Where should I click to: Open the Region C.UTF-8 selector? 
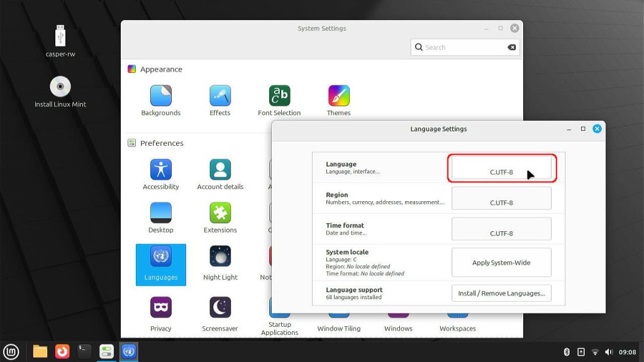(x=501, y=199)
